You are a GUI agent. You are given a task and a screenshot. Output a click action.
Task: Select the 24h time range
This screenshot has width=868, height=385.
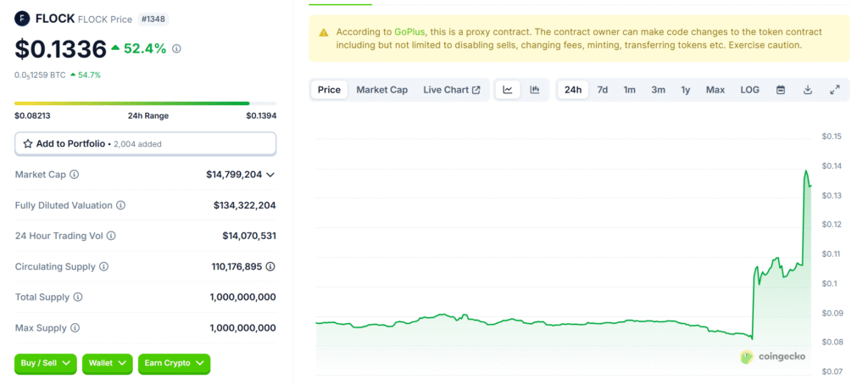[x=573, y=90]
